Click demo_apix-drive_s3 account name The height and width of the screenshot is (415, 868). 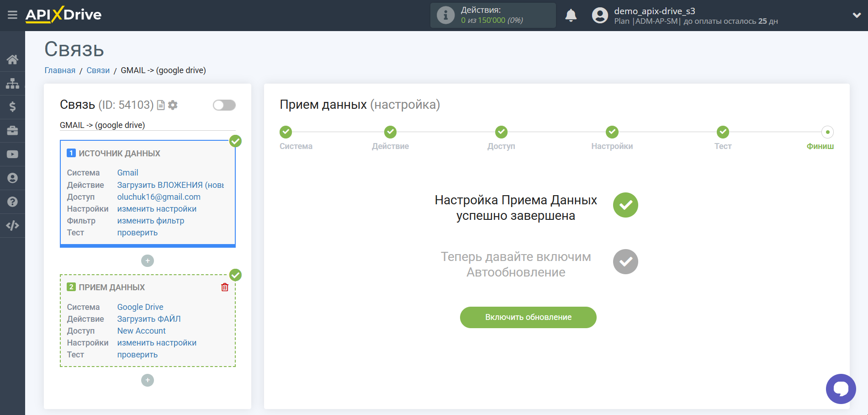click(x=655, y=11)
